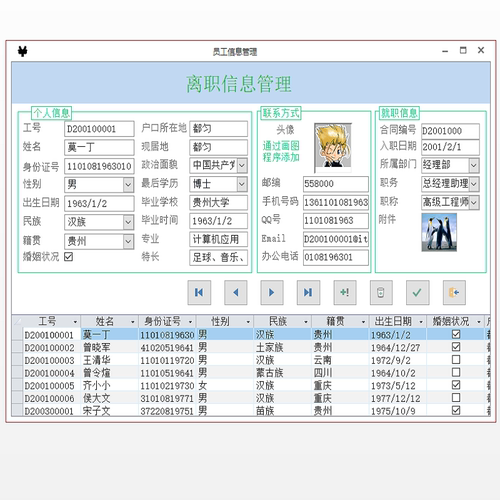Image resolution: width=500 pixels, height=500 pixels.
Task: Click the 专业 field with 计算机应用
Action: click(219, 239)
